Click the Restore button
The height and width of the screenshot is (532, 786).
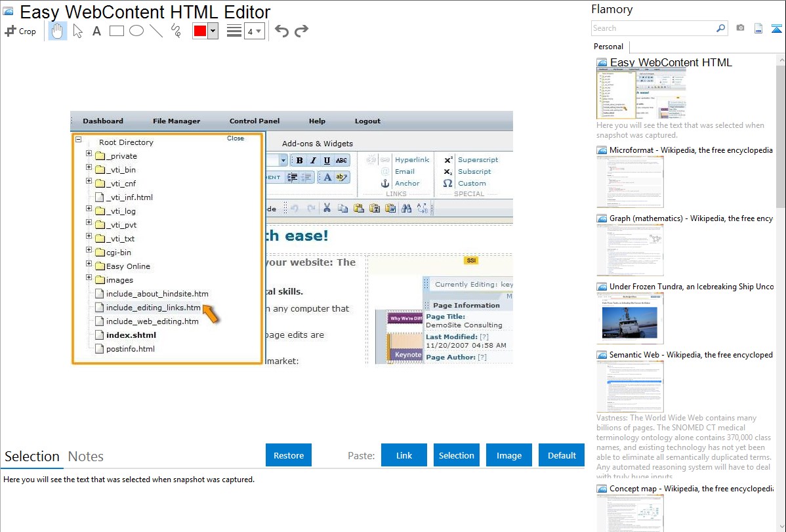click(289, 455)
